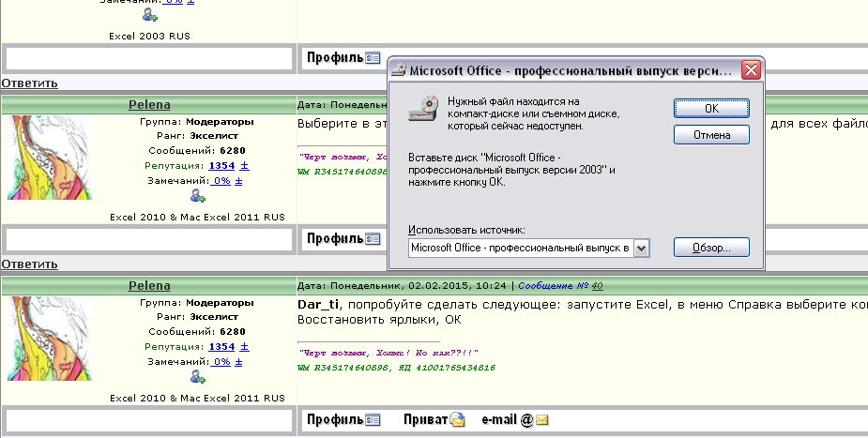Click envelope icon on the e-mail button

[542, 420]
